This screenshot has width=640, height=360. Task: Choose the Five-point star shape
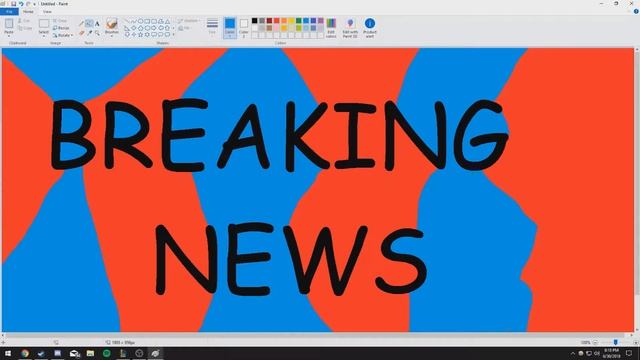pos(140,35)
